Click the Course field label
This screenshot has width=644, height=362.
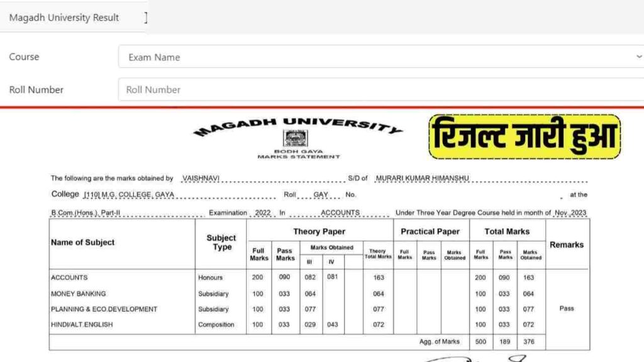24,57
